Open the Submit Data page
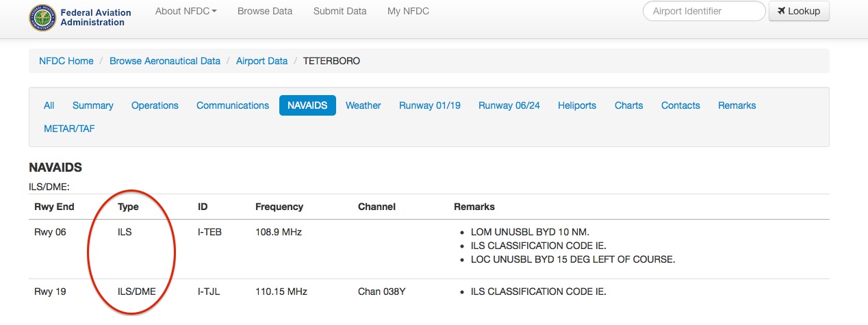 pyautogui.click(x=340, y=11)
